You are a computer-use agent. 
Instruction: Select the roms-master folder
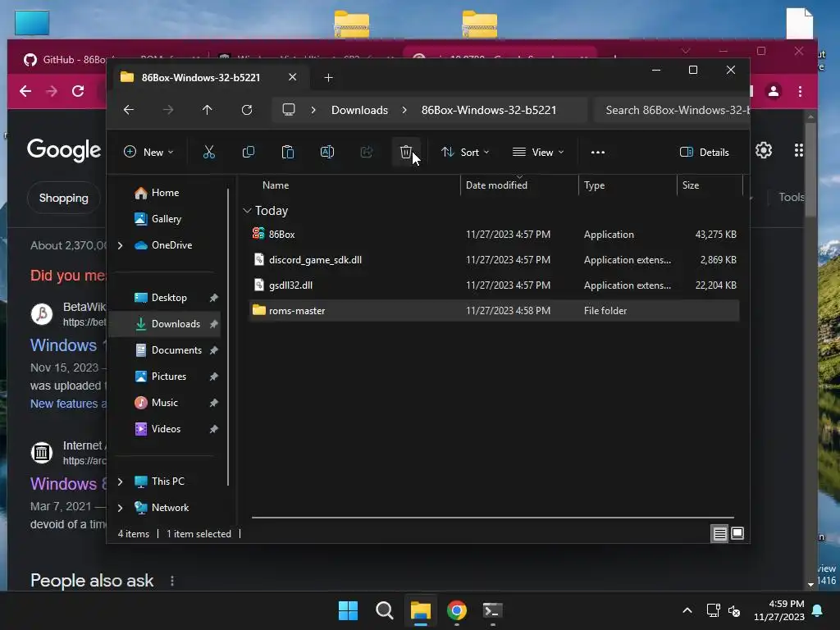click(x=494, y=311)
